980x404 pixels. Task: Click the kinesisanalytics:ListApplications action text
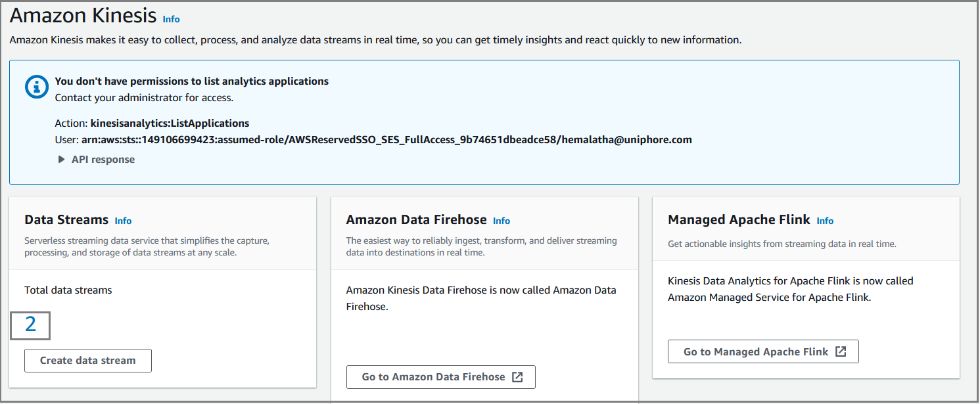click(x=170, y=123)
